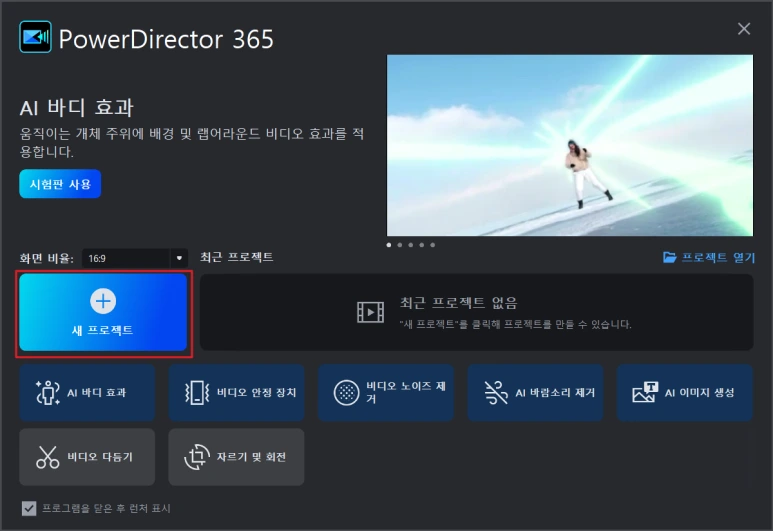The width and height of the screenshot is (773, 531).
Task: Select the first carousel dot indicator
Action: pyautogui.click(x=389, y=245)
